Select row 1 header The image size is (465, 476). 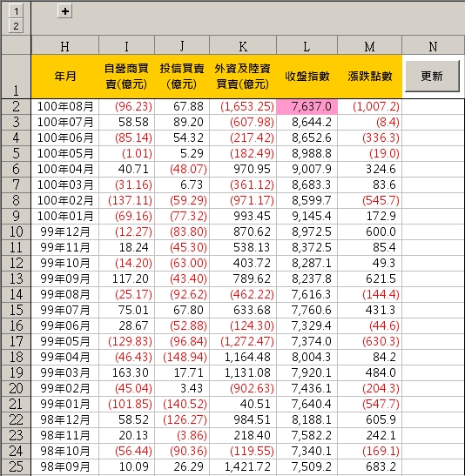click(x=16, y=77)
